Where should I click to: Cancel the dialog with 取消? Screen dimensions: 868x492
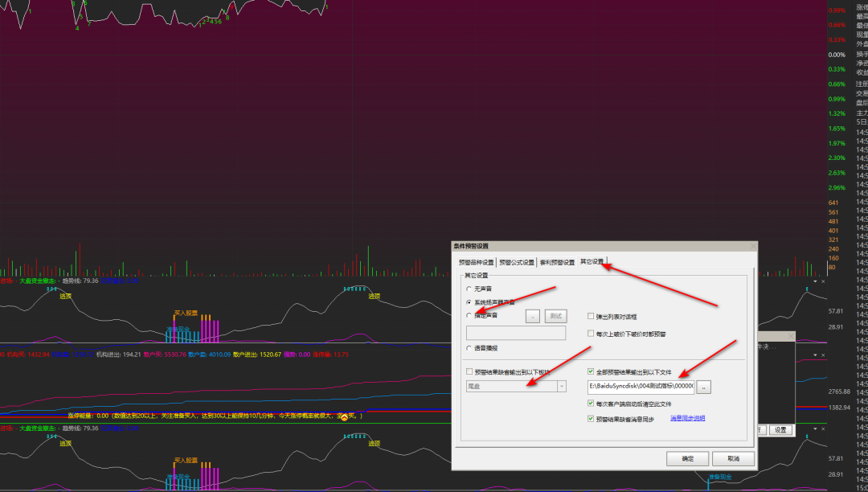coord(733,458)
